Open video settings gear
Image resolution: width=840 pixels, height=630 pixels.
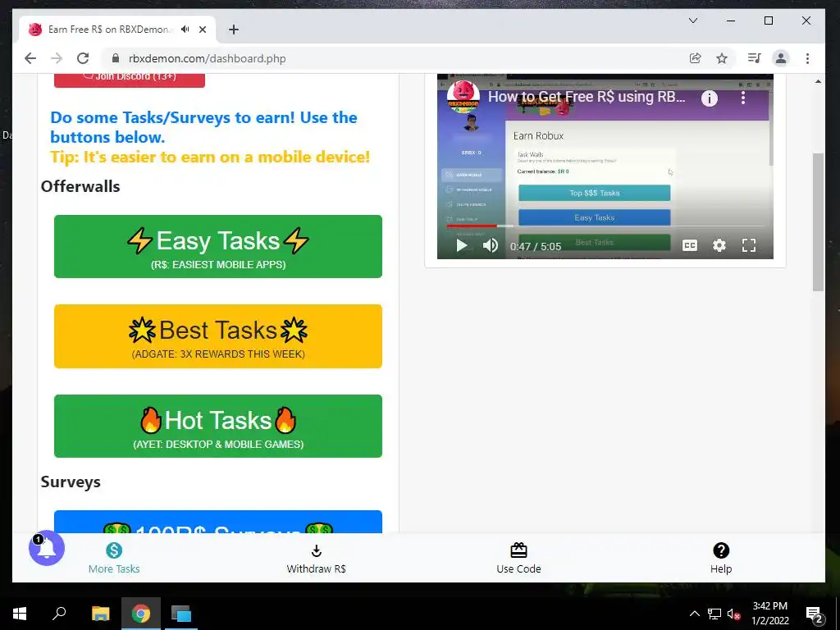click(719, 245)
